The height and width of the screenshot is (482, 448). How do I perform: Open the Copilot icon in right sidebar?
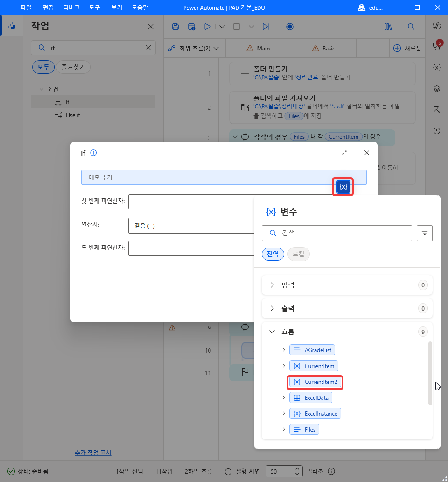(437, 26)
